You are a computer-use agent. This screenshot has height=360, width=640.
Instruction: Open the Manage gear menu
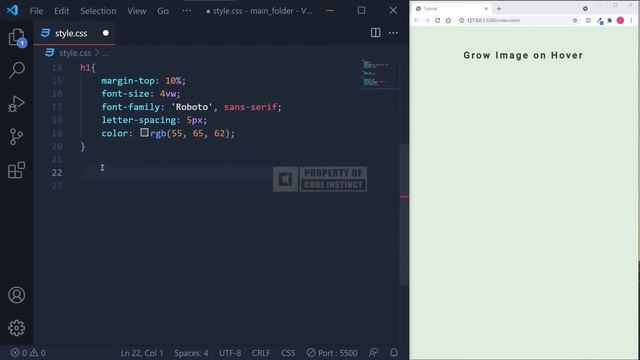pos(17,328)
